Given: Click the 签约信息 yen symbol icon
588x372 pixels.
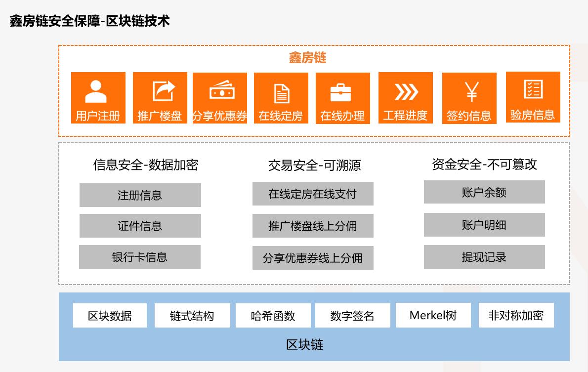Looking at the screenshot, I should pyautogui.click(x=471, y=91).
